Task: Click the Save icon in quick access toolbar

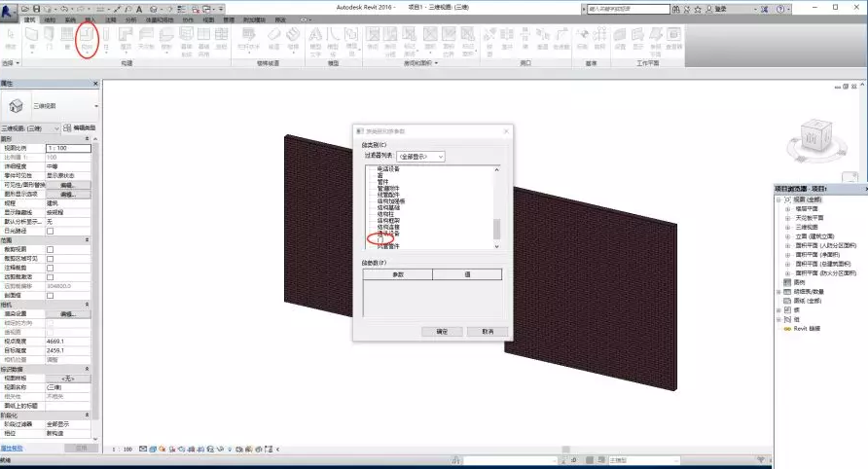Action: point(37,9)
